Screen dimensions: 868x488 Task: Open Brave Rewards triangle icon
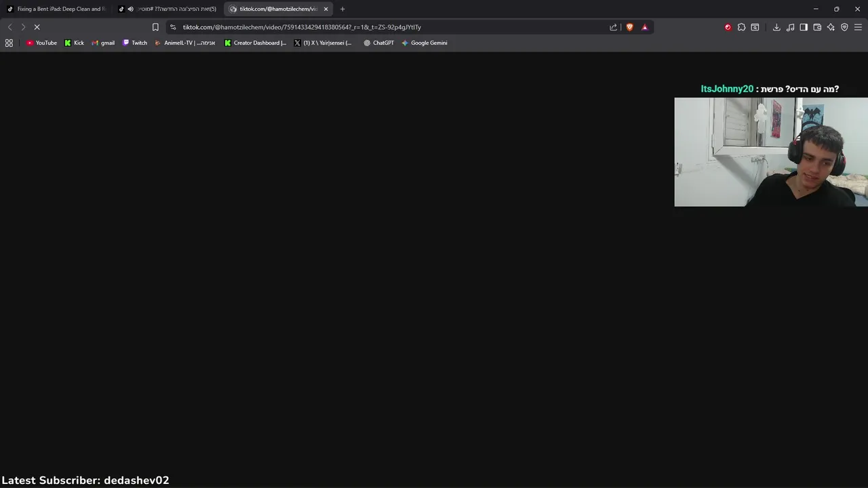tap(645, 27)
